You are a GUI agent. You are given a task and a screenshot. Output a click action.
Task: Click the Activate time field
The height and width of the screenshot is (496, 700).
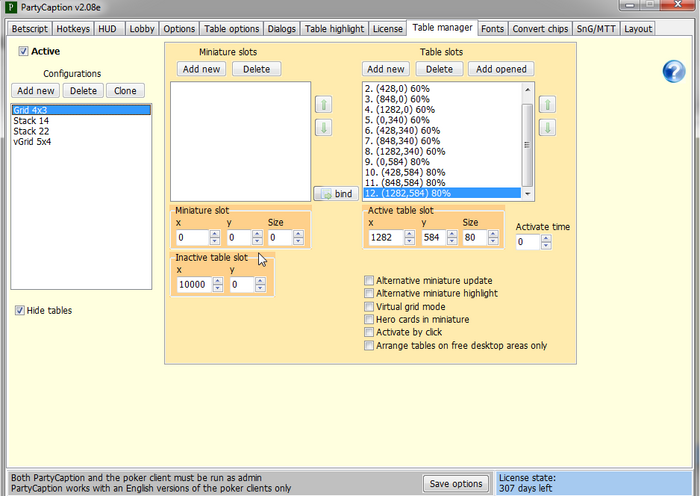pyautogui.click(x=529, y=242)
